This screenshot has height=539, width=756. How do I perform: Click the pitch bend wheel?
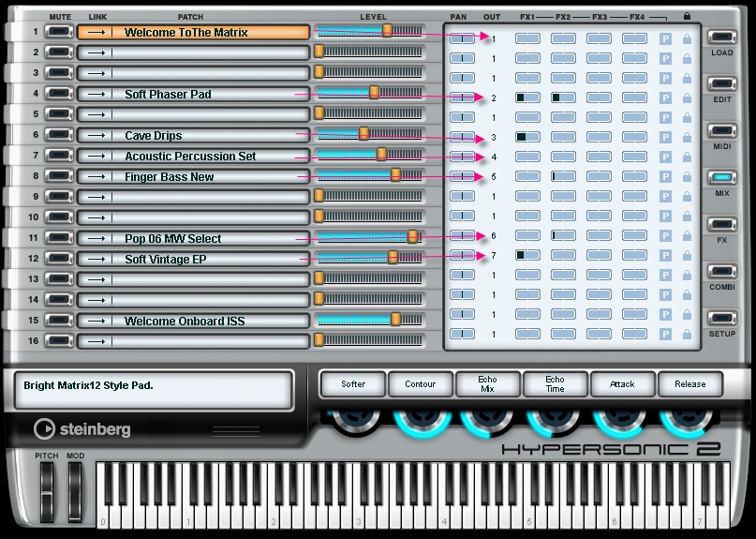click(x=47, y=492)
